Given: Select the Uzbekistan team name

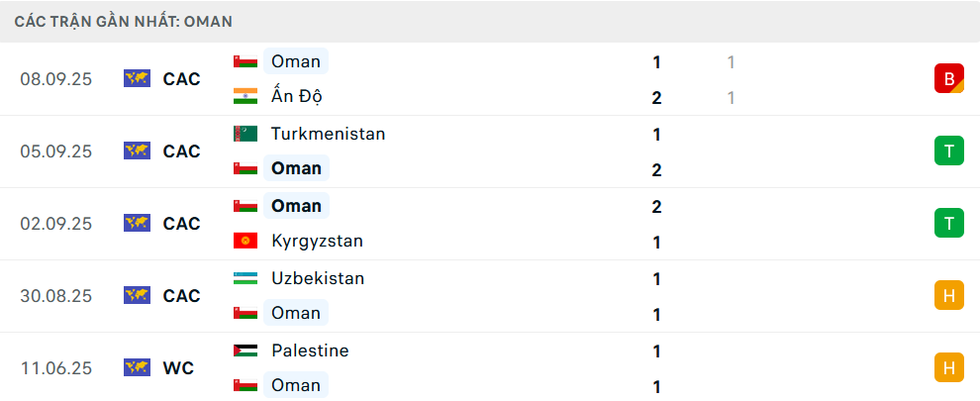Looking at the screenshot, I should [318, 278].
